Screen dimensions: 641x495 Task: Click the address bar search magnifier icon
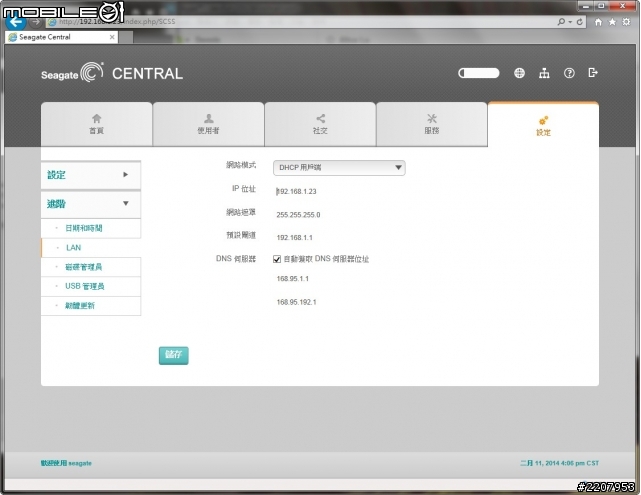561,22
